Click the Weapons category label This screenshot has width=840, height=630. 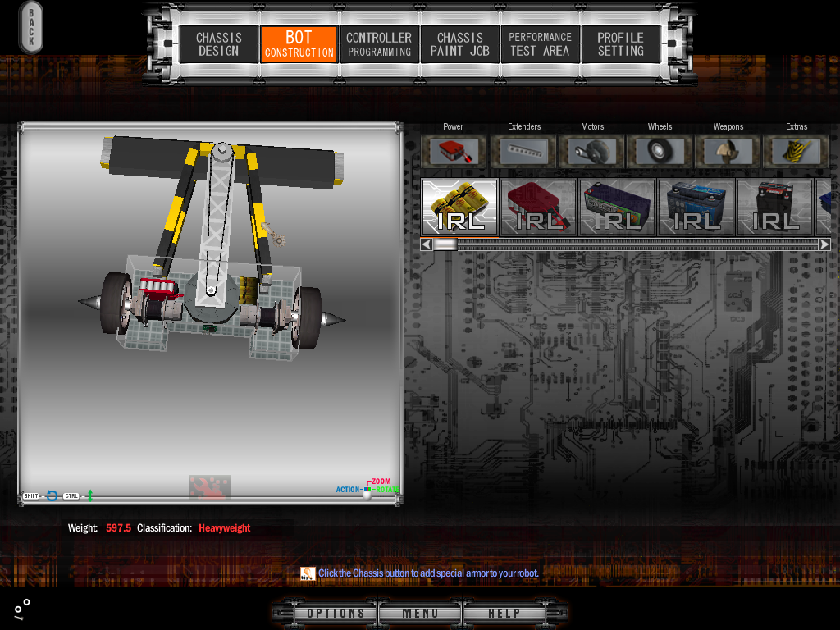(728, 126)
